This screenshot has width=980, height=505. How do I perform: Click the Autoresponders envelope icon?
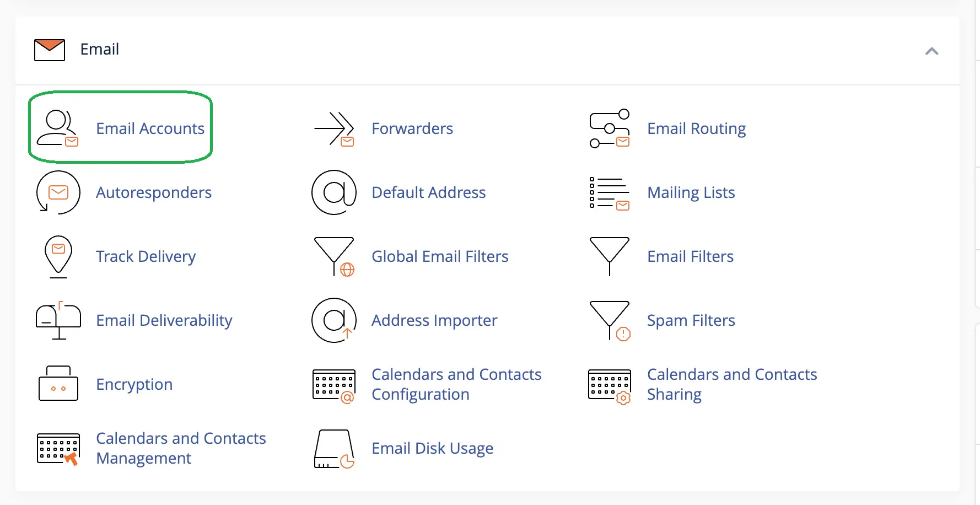58,192
